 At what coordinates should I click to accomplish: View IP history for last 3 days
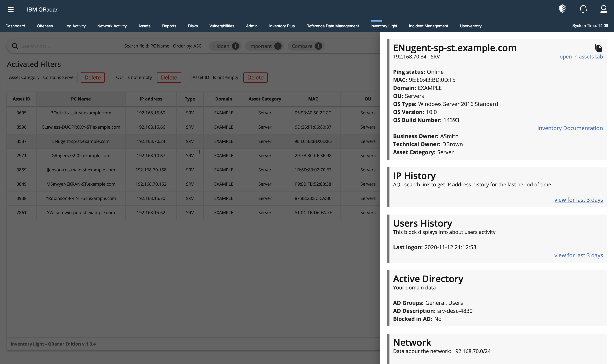coord(578,200)
